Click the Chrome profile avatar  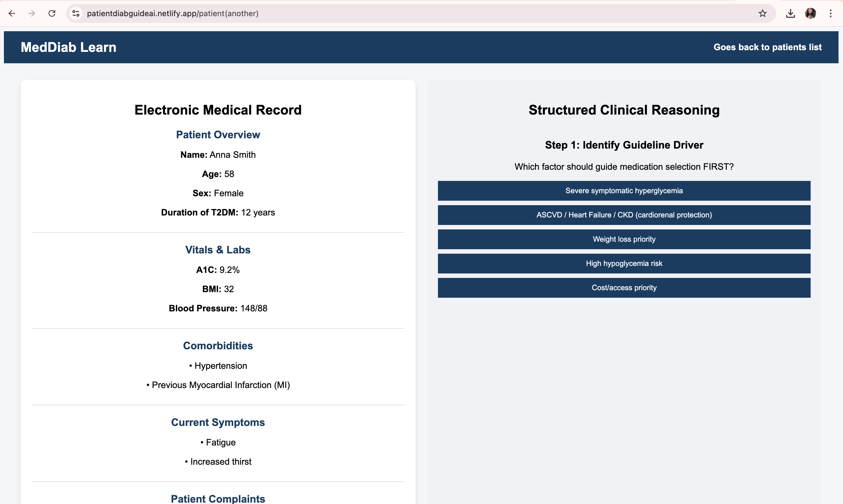811,13
